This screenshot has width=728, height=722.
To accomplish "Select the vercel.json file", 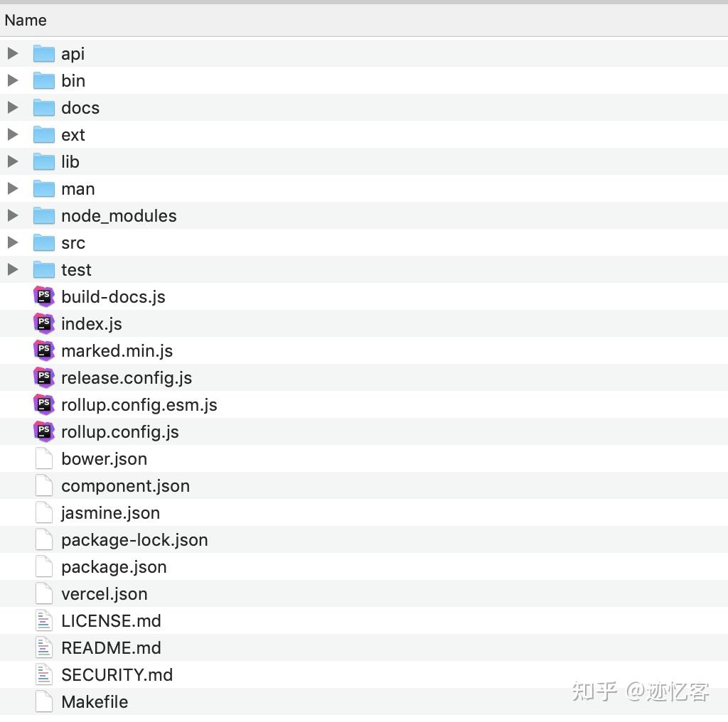I will (104, 593).
